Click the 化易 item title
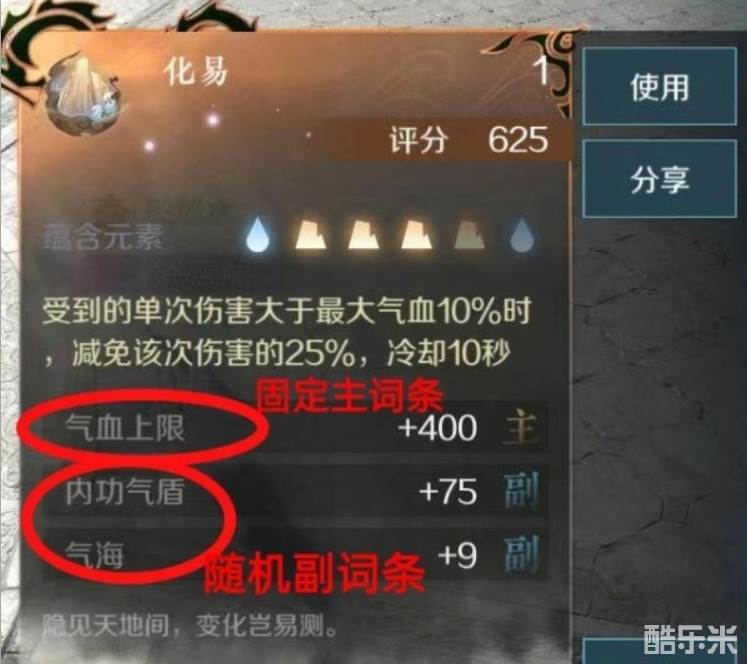 coord(195,72)
